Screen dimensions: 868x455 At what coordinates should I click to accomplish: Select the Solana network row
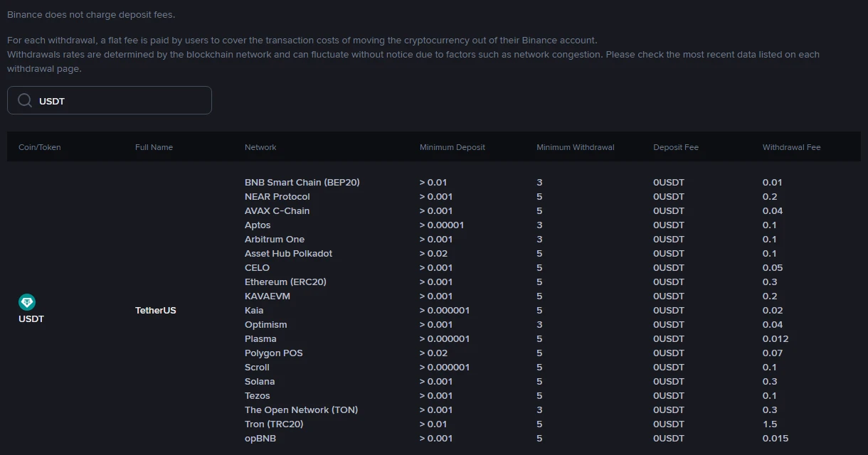260,381
